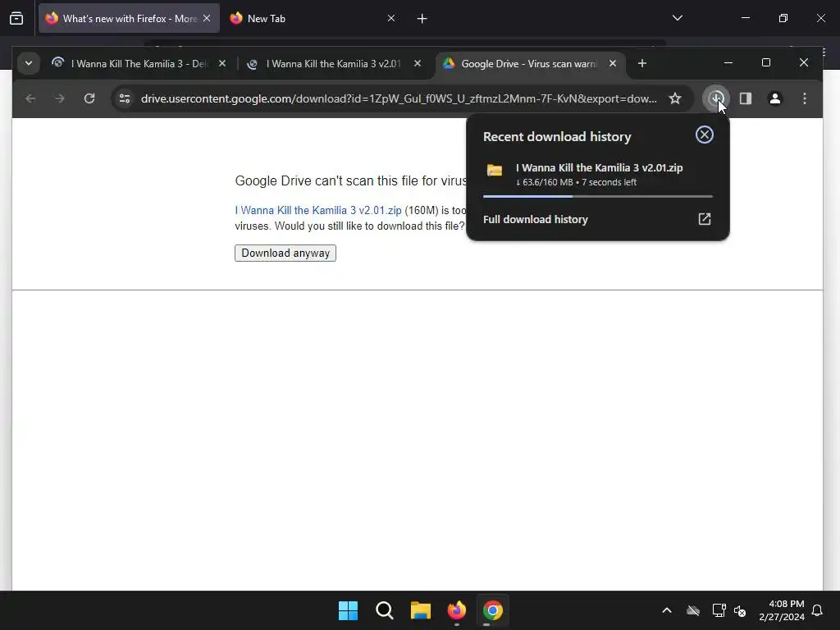Click Chrome taskbar icon

492,610
